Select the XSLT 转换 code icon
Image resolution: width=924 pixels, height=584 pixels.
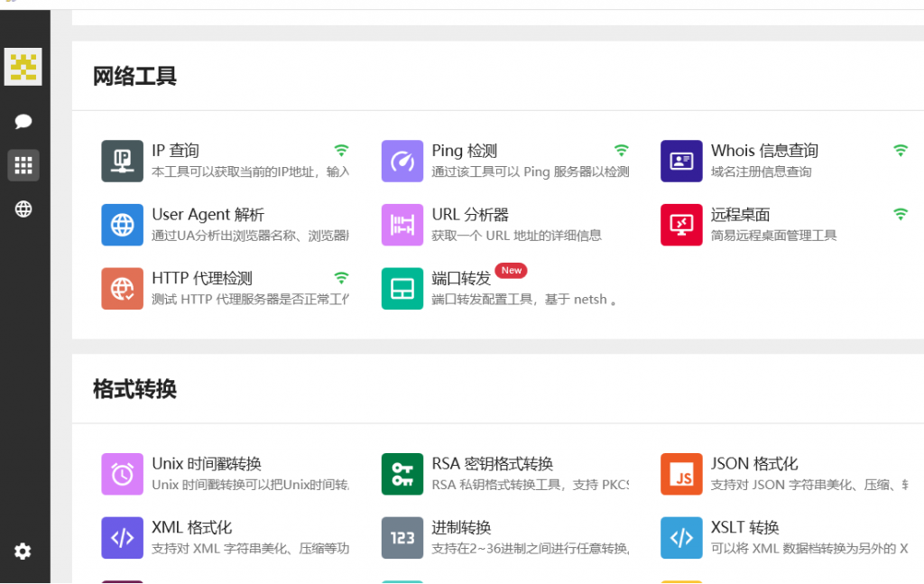click(x=681, y=538)
